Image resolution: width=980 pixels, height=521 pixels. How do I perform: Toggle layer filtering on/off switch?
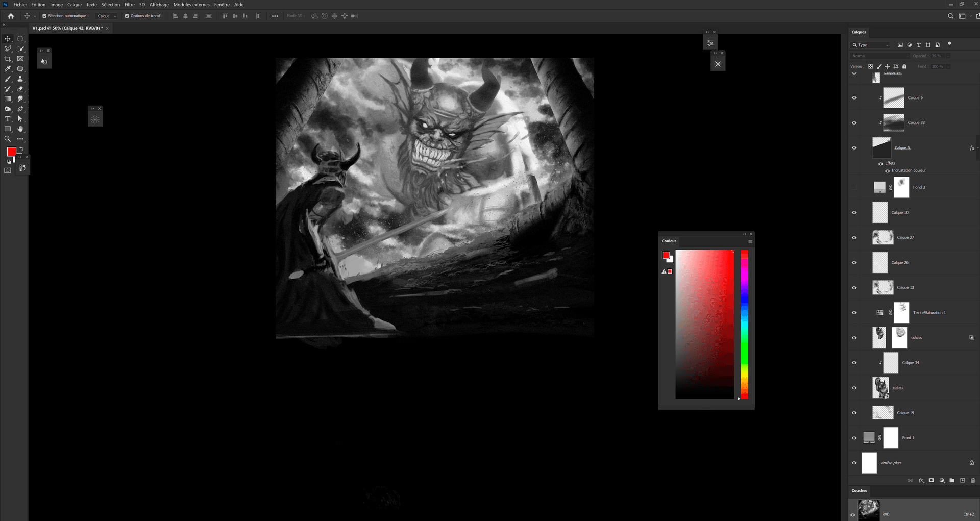click(x=949, y=44)
